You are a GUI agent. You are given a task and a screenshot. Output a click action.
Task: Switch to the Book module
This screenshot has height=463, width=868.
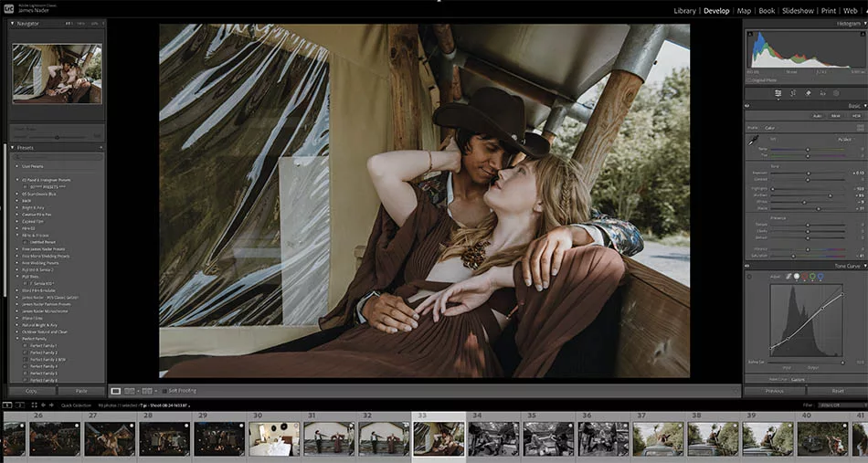(x=767, y=11)
